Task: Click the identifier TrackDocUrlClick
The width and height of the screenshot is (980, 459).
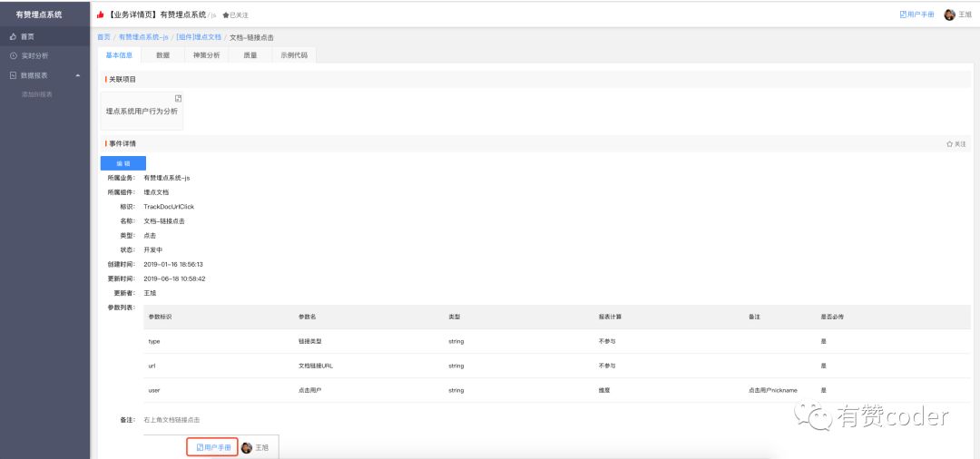Action: point(169,207)
